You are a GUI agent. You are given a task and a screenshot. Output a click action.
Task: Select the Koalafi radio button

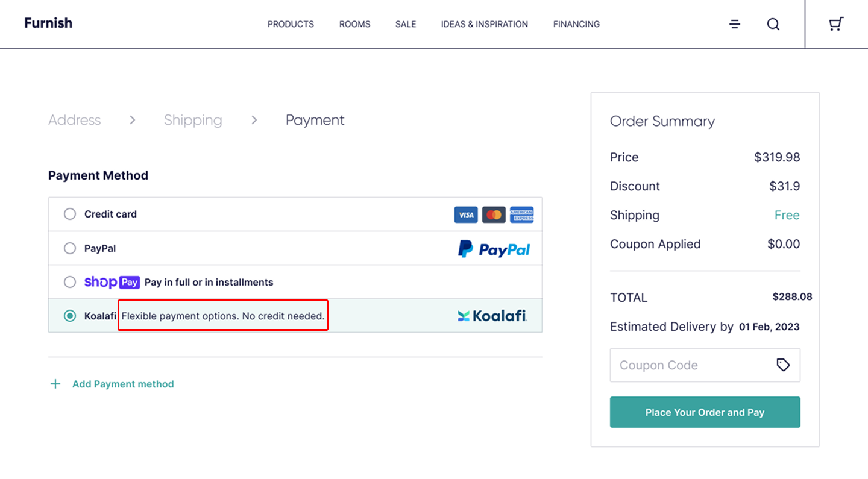click(x=70, y=316)
